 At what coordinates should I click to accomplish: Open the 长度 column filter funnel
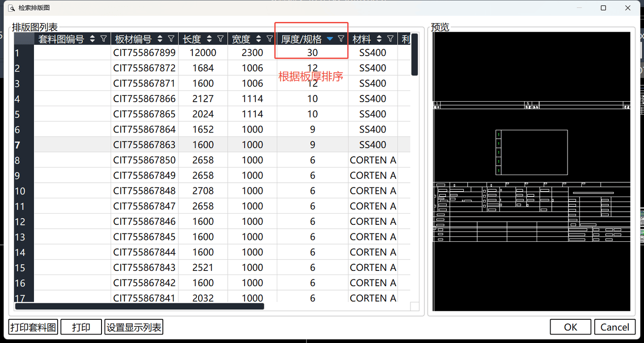220,39
